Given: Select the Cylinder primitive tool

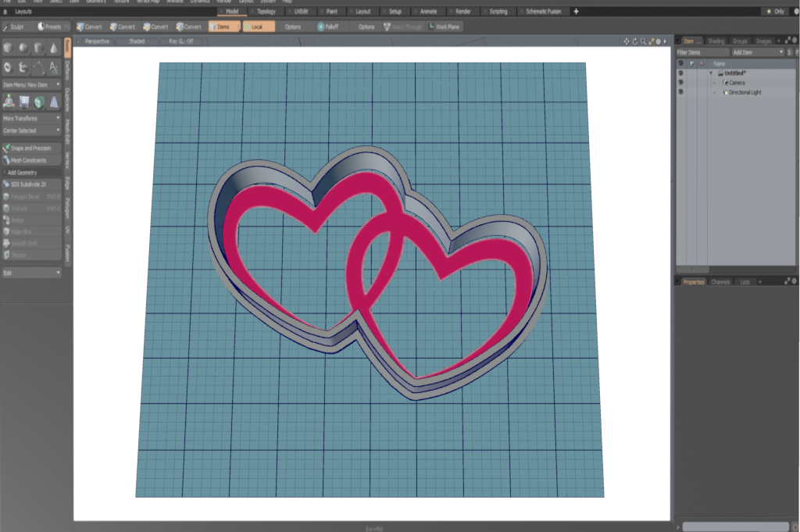Looking at the screenshot, I should tap(38, 48).
